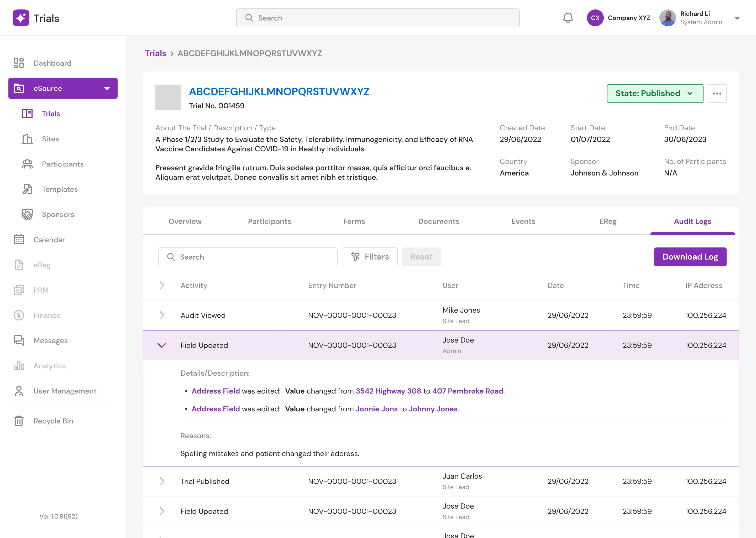Click the Recycle Bin trash icon

(x=19, y=421)
